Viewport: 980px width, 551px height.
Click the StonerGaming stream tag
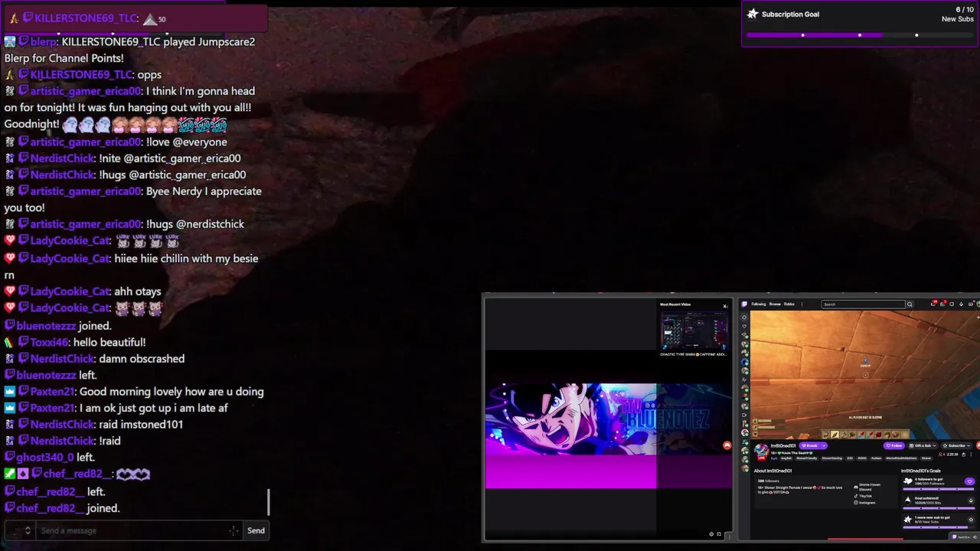[x=832, y=458]
